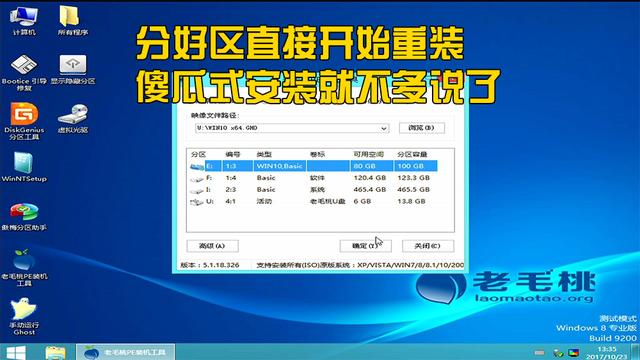Switch to 老毛桃PE装机工具 taskbar item
The height and width of the screenshot is (360, 640).
(125, 352)
